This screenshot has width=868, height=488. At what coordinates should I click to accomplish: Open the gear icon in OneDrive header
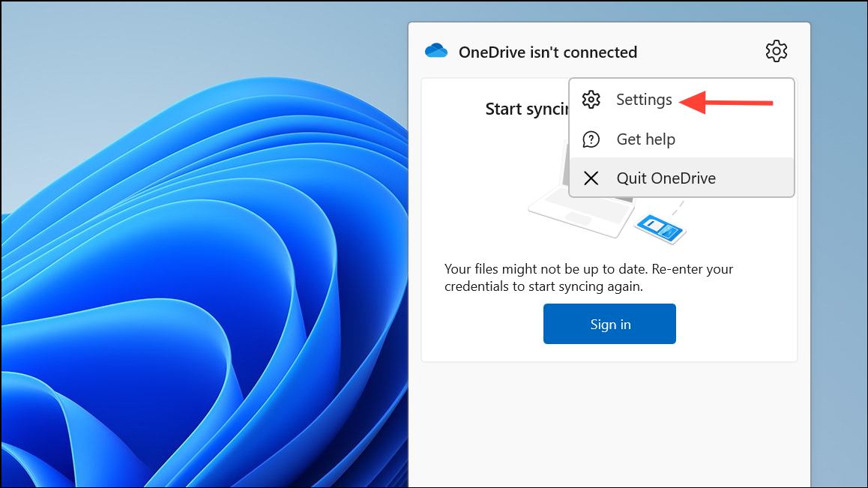pos(776,51)
